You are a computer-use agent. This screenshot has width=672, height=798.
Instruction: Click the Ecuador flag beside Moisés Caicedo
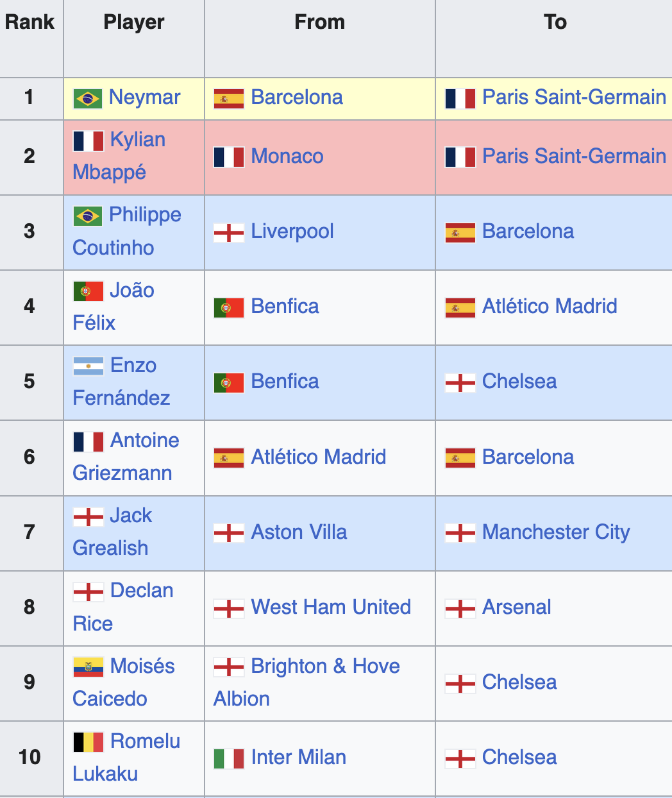[88, 667]
